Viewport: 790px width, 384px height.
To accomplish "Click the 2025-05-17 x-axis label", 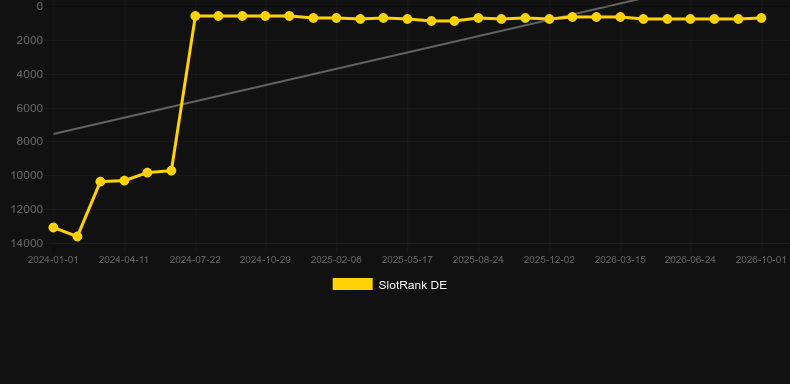I will point(407,260).
